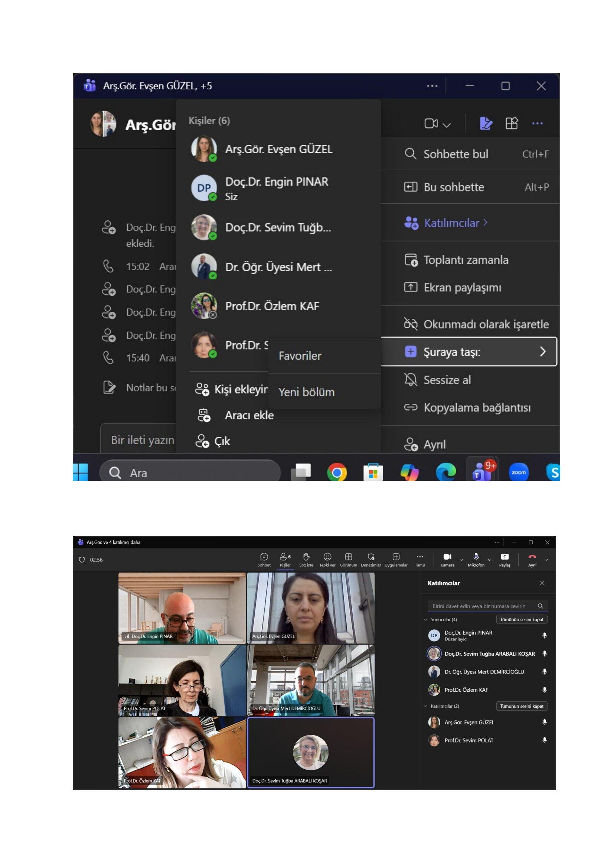Screen dimensions: 614x868
Task: Mute Prof.Dr. Sevim POLAT's microphone in participants list
Action: click(x=545, y=740)
